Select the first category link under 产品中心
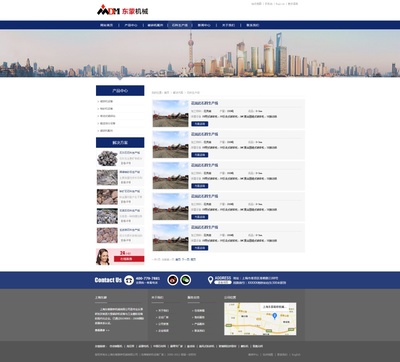Image resolution: width=400 pixels, height=362 pixels. pos(107,101)
